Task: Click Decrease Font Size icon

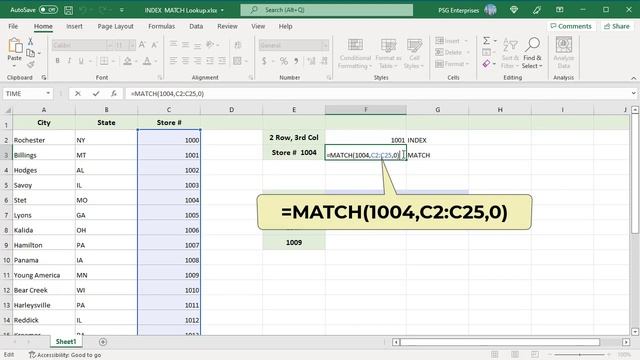Action: tap(154, 45)
